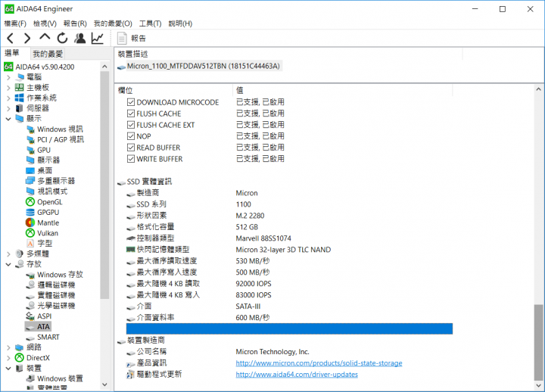Select the 主機板 motherboard tree item
This screenshot has width=545, height=392.
pyautogui.click(x=38, y=88)
